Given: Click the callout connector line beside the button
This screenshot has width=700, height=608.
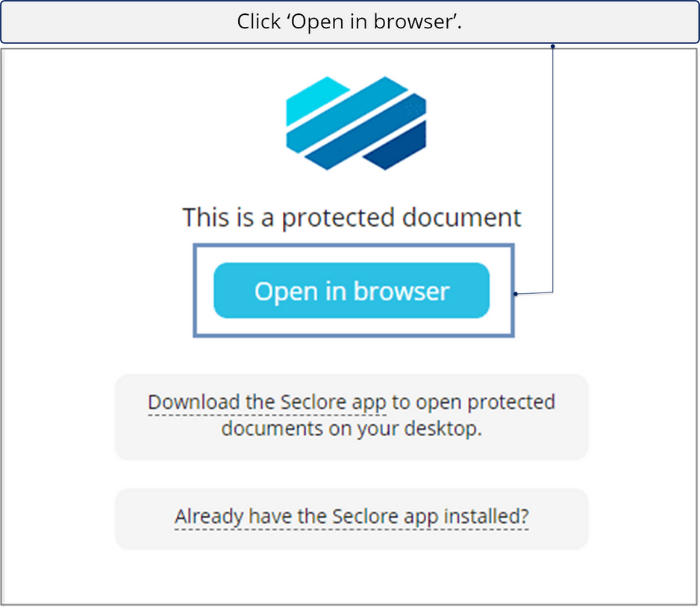Looking at the screenshot, I should [553, 170].
